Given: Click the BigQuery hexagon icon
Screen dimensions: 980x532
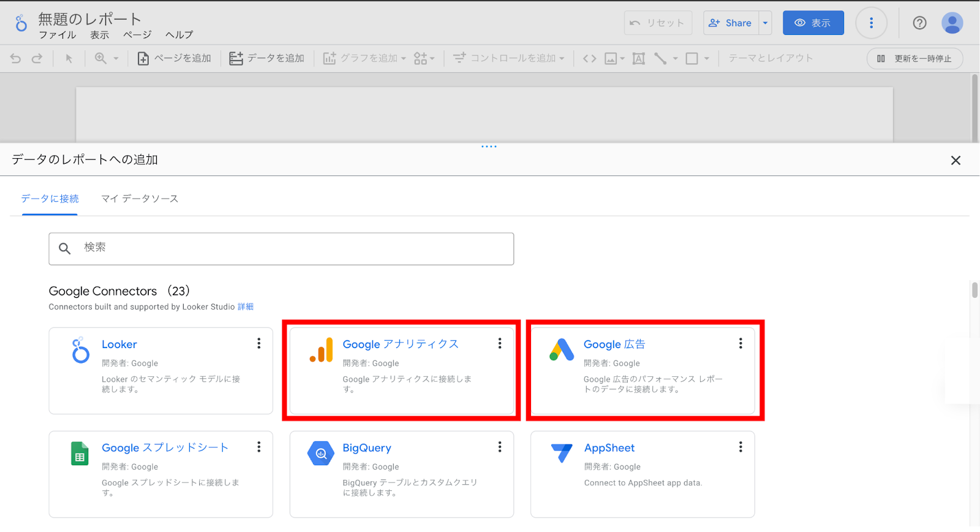Looking at the screenshot, I should pos(321,454).
